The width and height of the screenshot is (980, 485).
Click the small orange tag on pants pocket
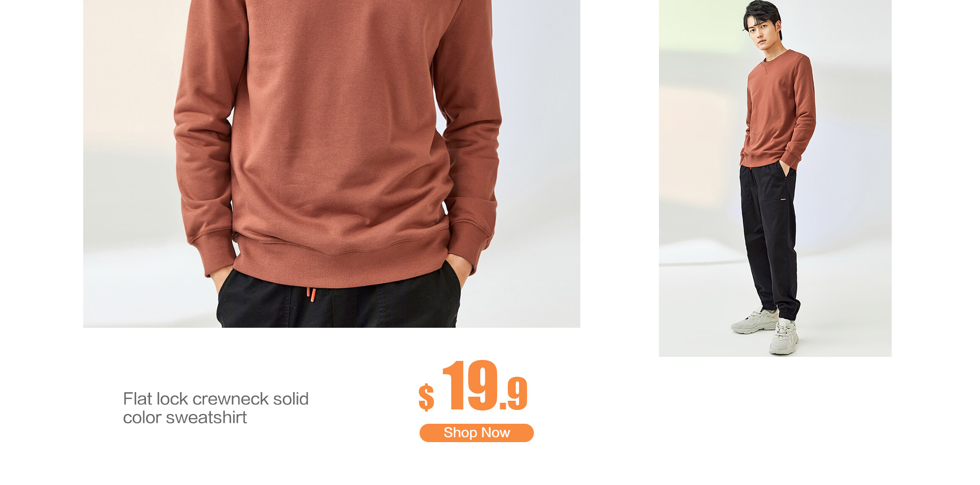click(x=783, y=200)
